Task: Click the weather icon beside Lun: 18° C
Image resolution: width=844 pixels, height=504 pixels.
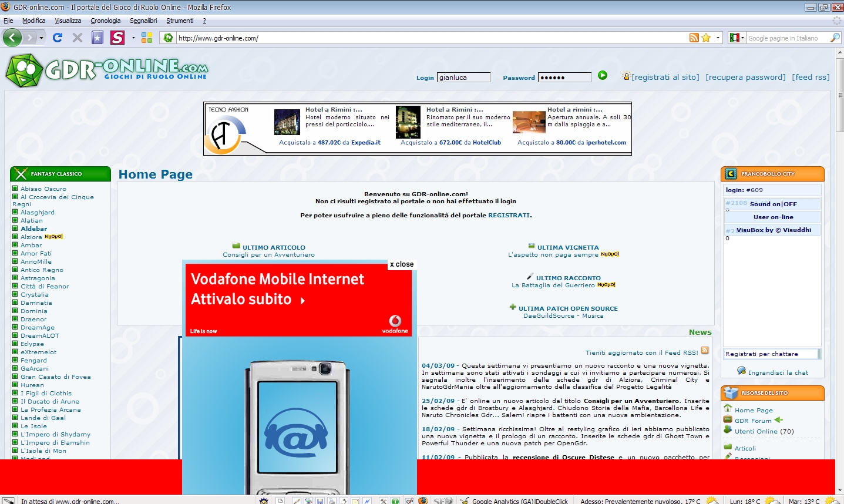Action: (772, 500)
